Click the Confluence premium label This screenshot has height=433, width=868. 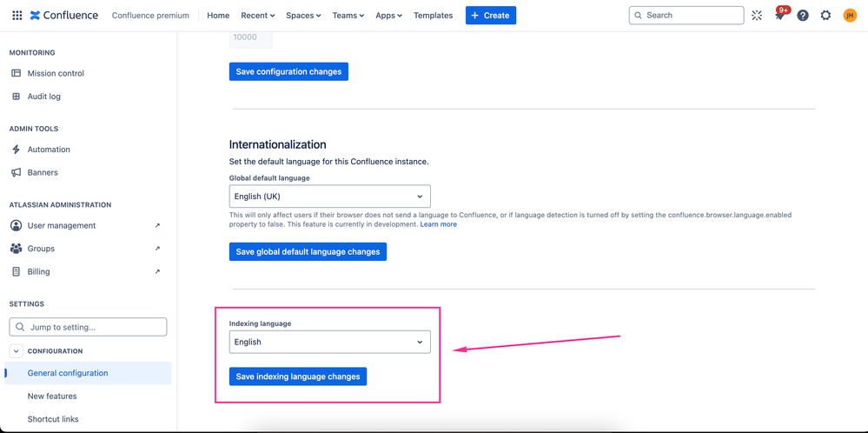[x=150, y=16]
